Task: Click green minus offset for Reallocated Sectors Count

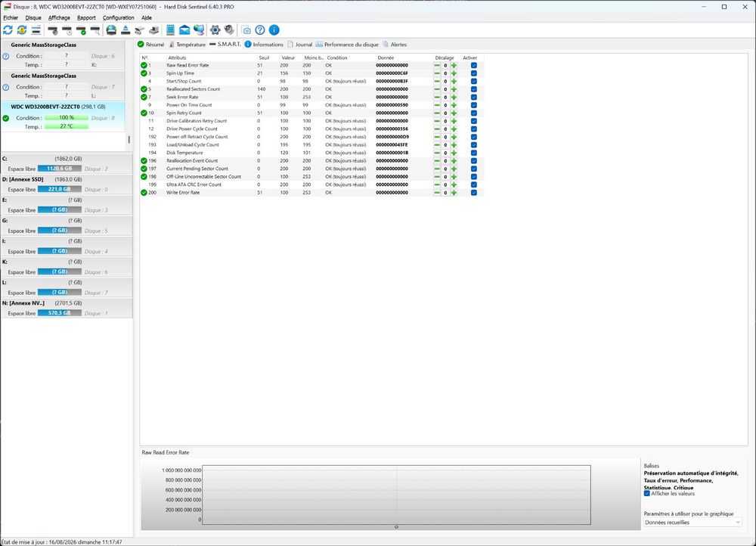Action: 437,89
